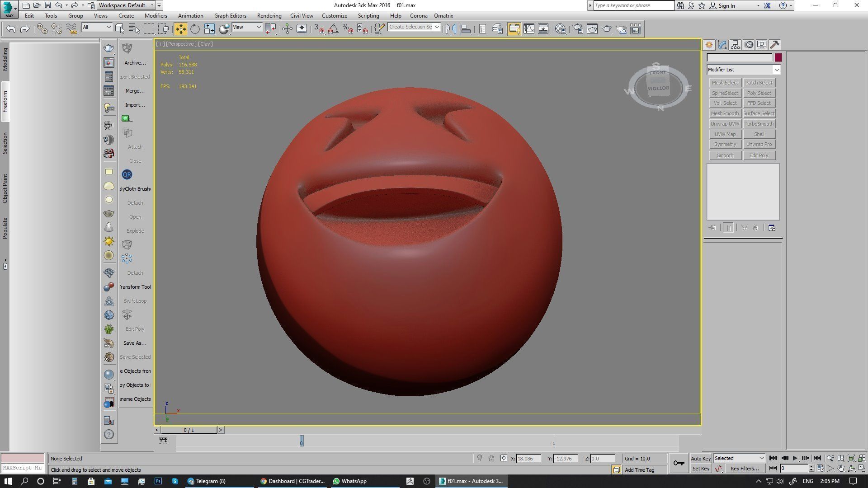
Task: Toggle absolute transform type-in mode
Action: tap(504, 458)
